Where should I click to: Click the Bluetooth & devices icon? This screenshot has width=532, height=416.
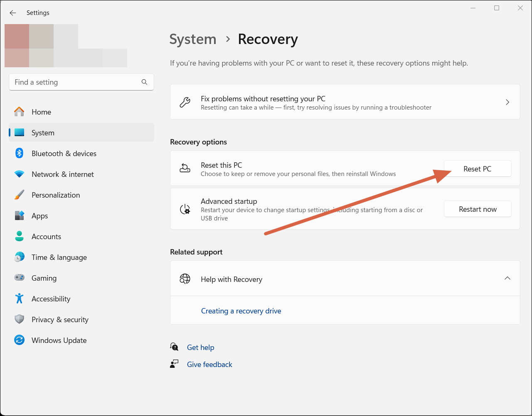(19, 153)
